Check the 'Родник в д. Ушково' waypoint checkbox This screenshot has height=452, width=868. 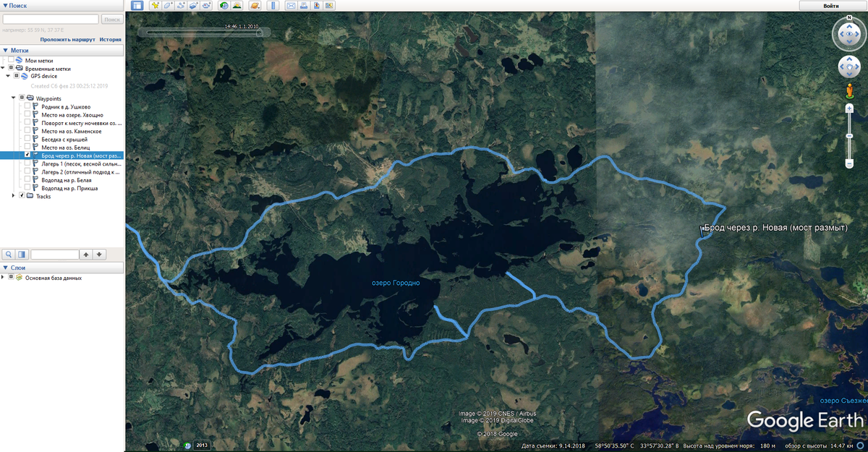(x=27, y=106)
